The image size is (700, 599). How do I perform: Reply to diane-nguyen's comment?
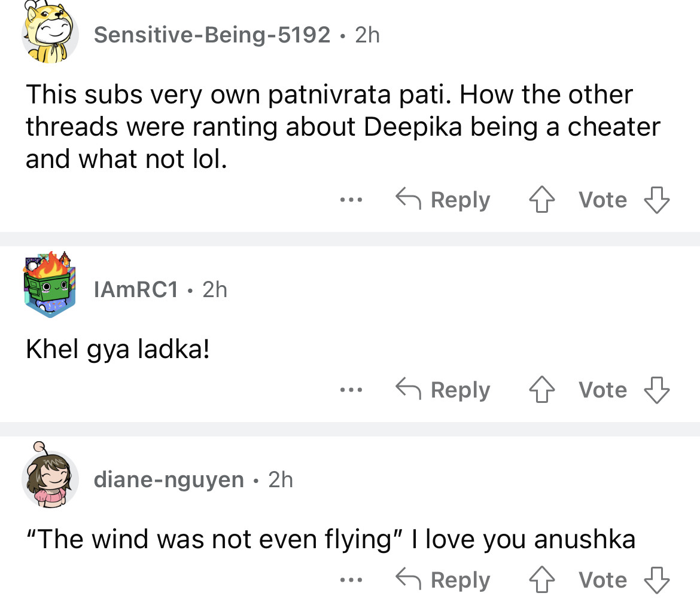click(443, 580)
